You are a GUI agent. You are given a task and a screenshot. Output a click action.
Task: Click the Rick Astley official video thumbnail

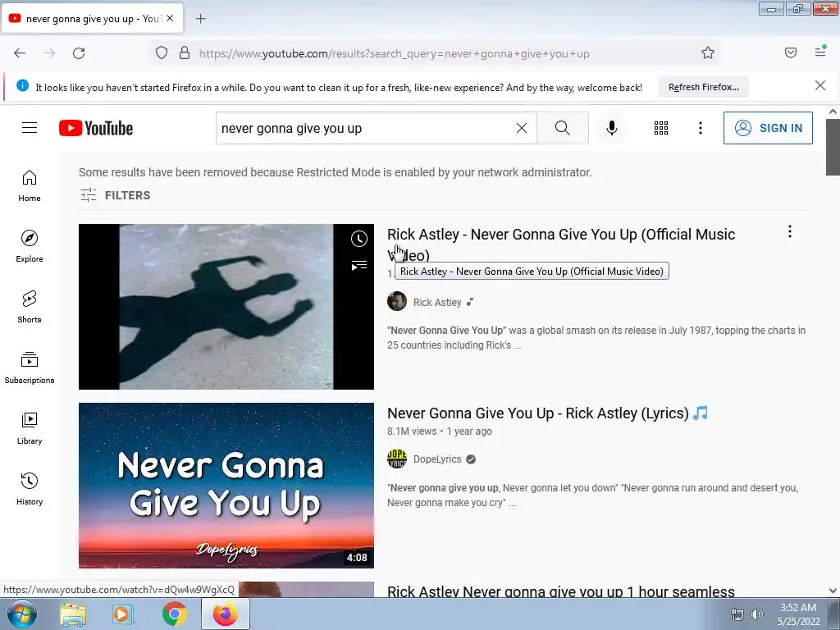pyautogui.click(x=226, y=307)
